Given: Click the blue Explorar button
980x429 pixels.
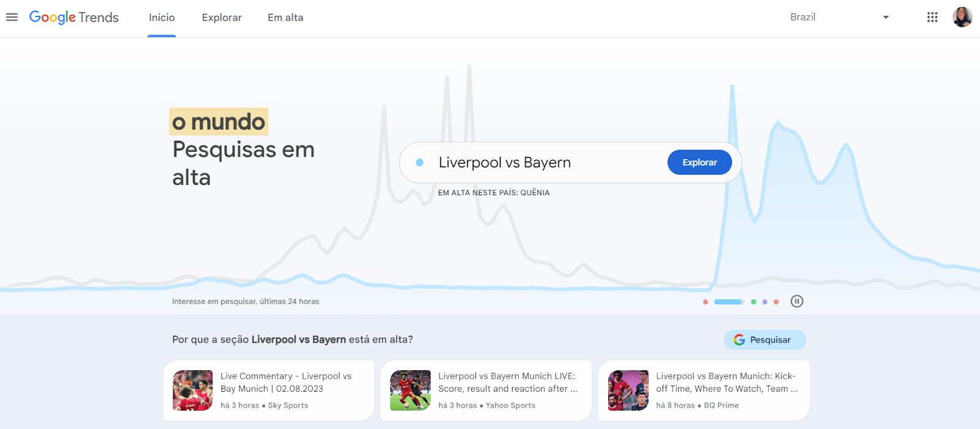Looking at the screenshot, I should (x=699, y=162).
